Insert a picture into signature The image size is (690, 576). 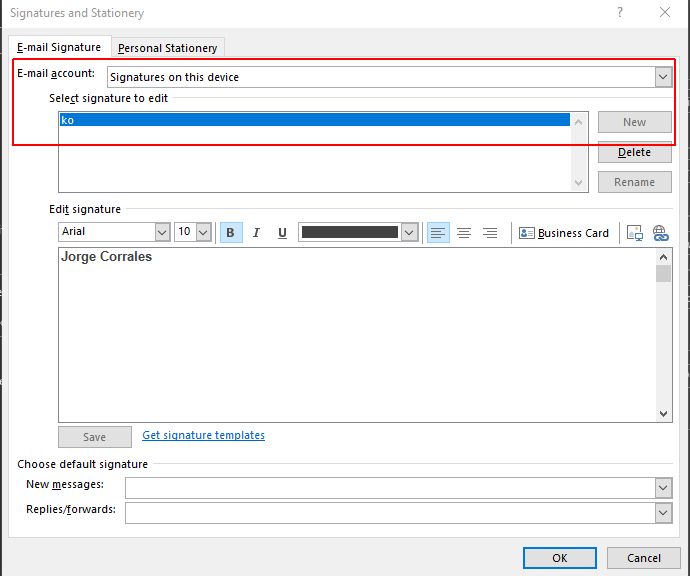(634, 233)
